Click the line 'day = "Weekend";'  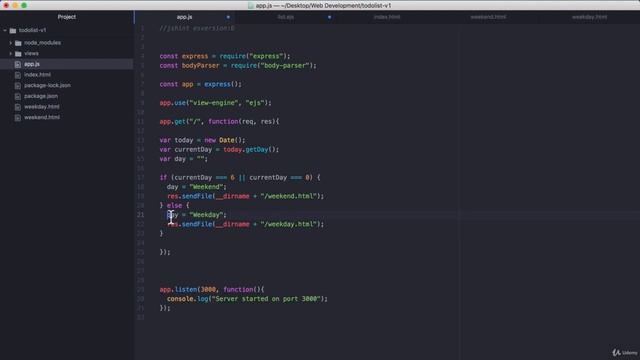point(196,187)
